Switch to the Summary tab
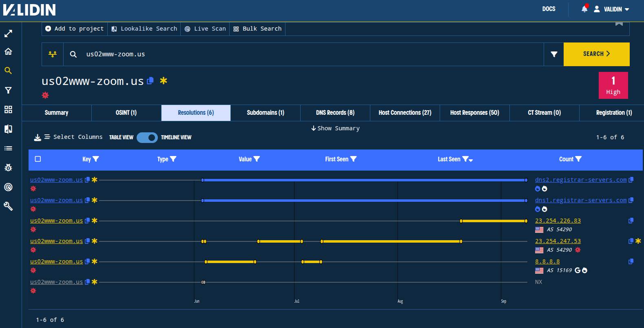The height and width of the screenshot is (328, 644). [57, 113]
